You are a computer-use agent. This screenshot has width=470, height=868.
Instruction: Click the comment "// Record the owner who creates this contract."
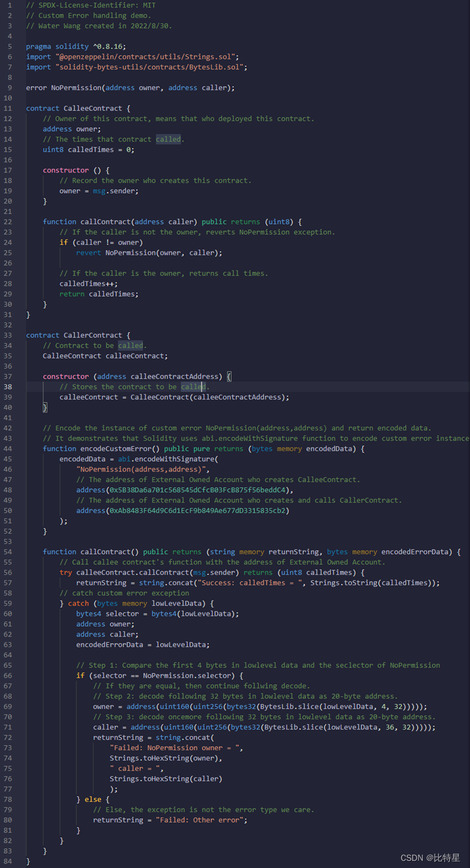click(x=155, y=181)
